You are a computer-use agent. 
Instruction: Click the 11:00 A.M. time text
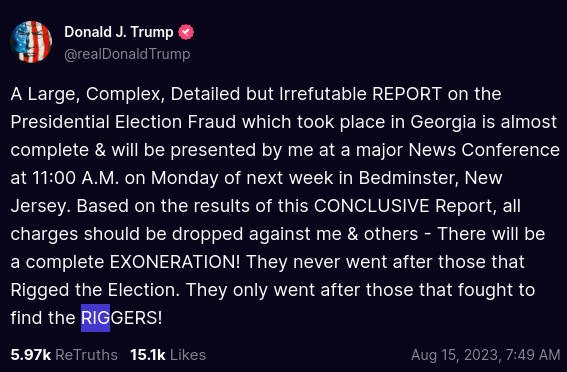click(x=76, y=178)
